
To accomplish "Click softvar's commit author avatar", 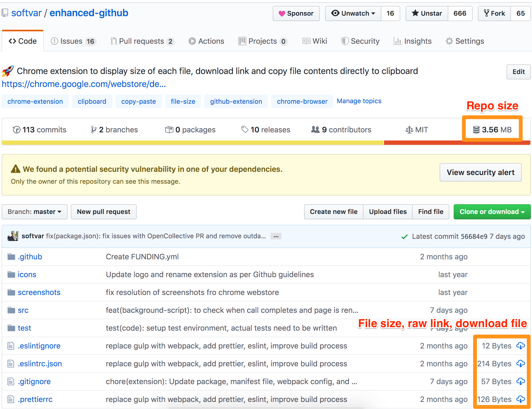I will tap(13, 236).
